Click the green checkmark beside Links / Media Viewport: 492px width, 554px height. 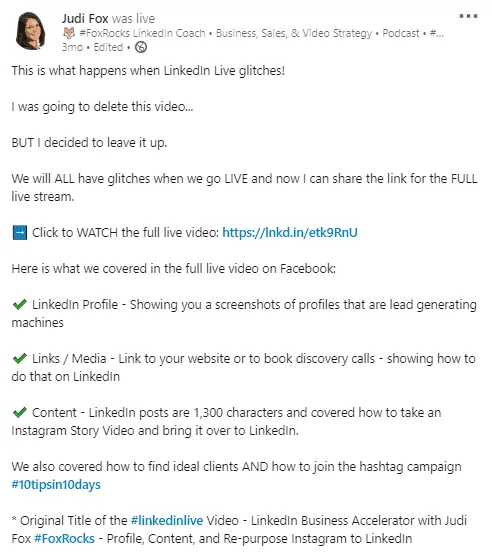coord(20,359)
